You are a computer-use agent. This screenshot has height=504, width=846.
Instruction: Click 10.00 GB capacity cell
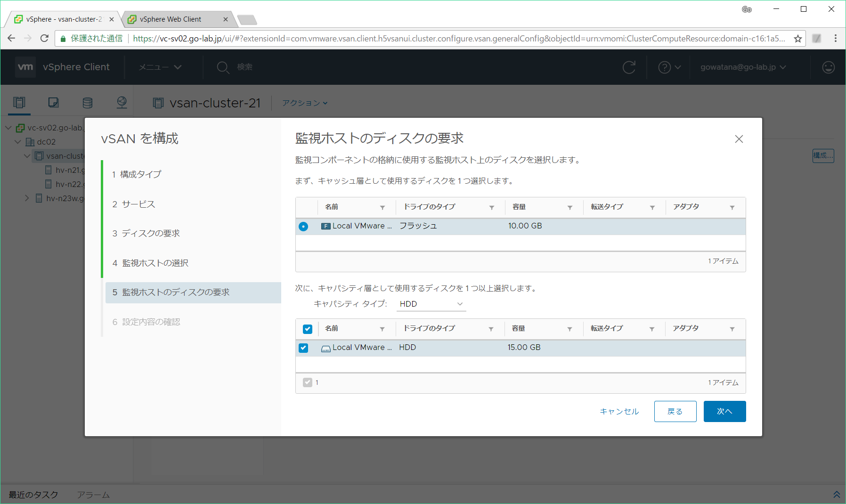tap(525, 226)
